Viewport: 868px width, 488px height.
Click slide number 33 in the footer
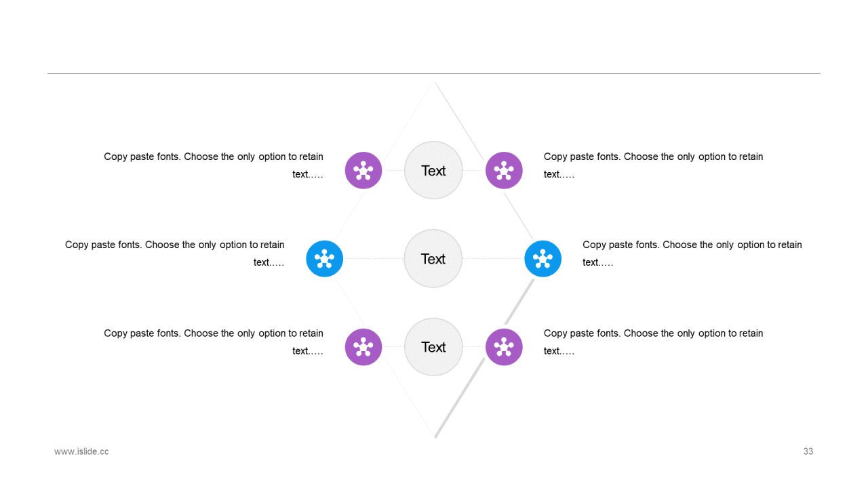coord(808,451)
